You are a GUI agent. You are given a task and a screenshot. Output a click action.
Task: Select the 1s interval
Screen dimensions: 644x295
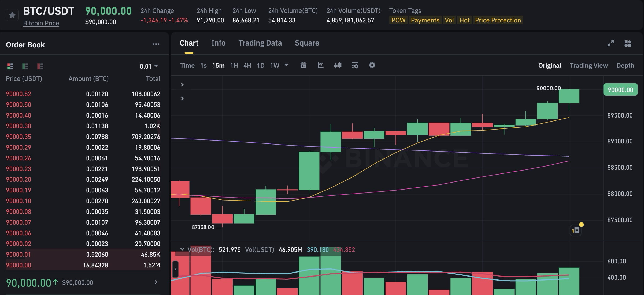203,66
